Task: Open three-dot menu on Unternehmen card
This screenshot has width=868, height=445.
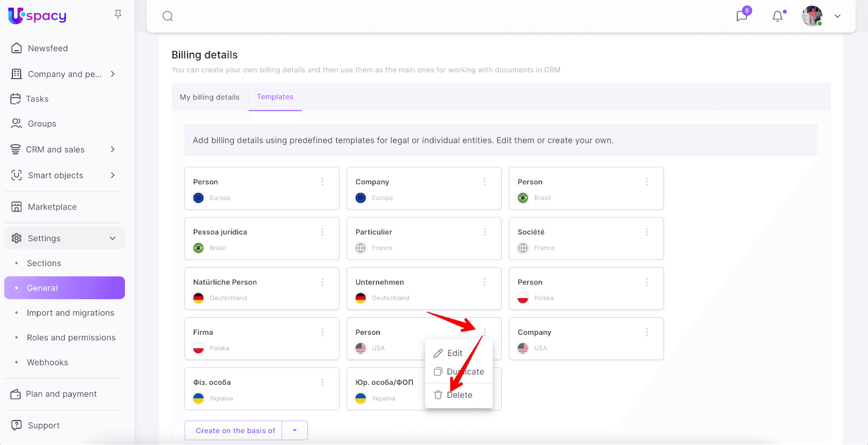Action: point(484,282)
